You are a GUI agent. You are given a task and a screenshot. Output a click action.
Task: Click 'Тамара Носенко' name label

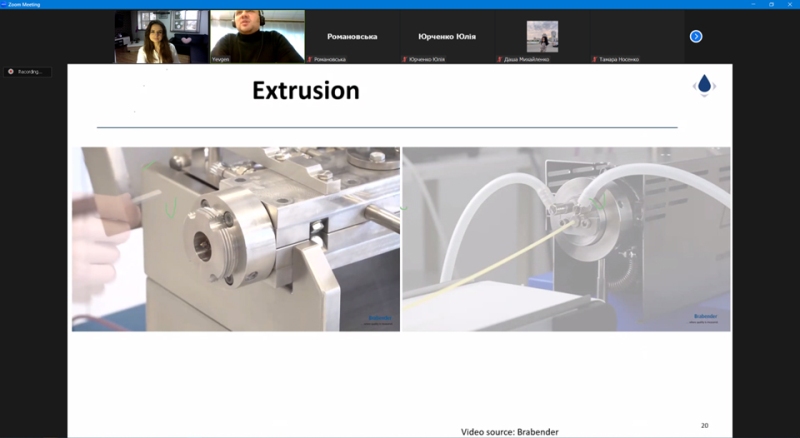click(x=619, y=60)
